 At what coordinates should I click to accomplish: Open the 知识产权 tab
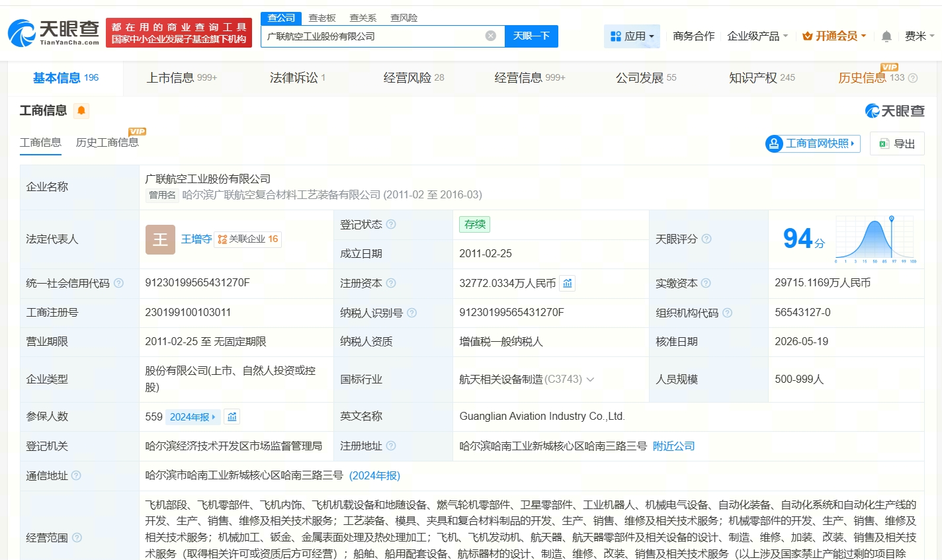pyautogui.click(x=762, y=78)
